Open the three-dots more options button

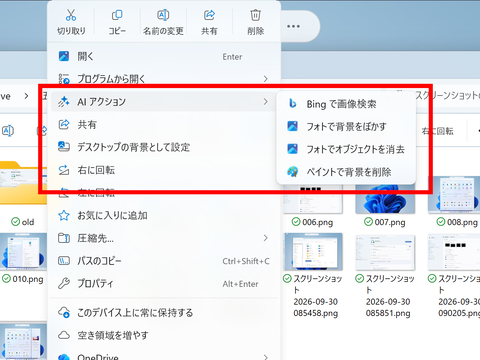click(293, 26)
